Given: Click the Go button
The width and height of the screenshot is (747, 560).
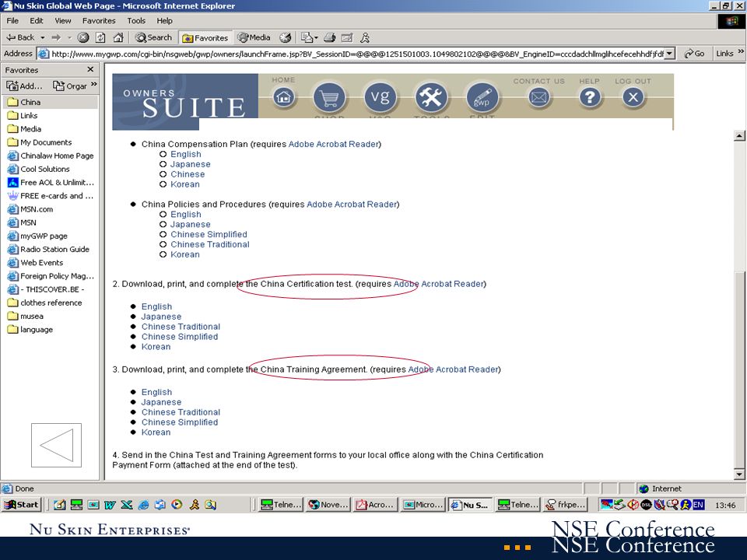Looking at the screenshot, I should pyautogui.click(x=695, y=54).
